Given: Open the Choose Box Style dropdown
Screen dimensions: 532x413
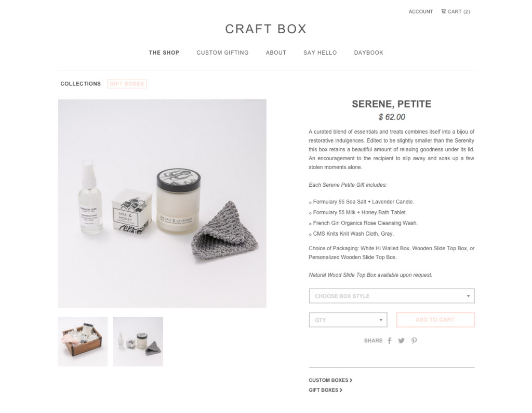Looking at the screenshot, I should click(x=392, y=296).
